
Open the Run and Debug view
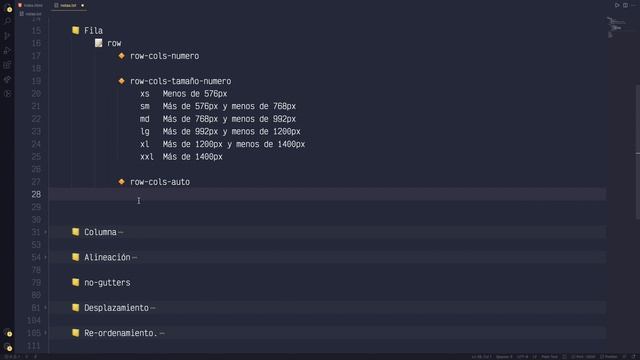coord(7,50)
